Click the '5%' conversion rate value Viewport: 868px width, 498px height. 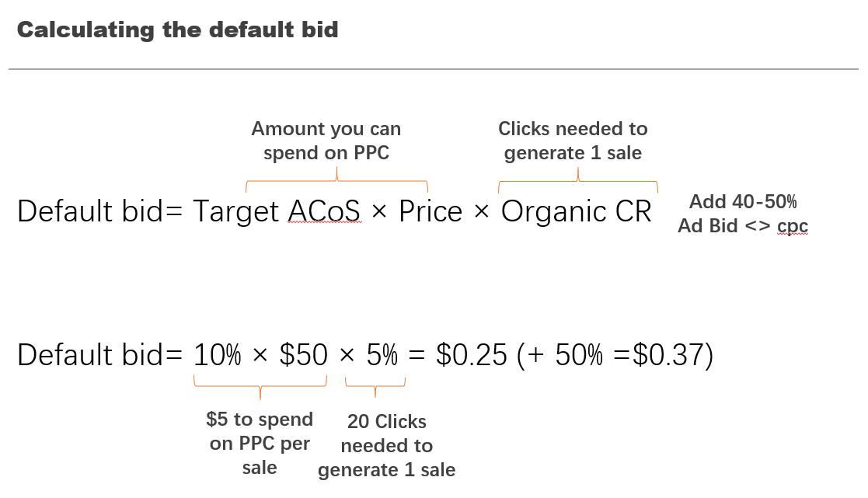point(382,355)
